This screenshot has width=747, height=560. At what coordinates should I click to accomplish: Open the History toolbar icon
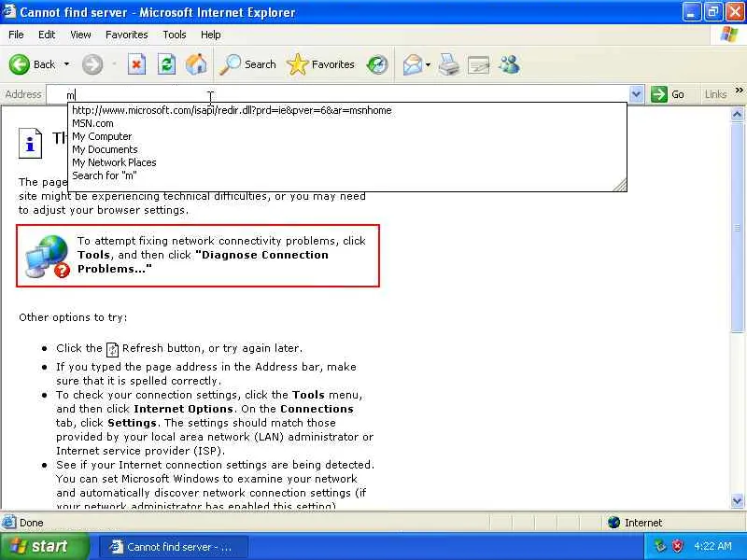(377, 64)
